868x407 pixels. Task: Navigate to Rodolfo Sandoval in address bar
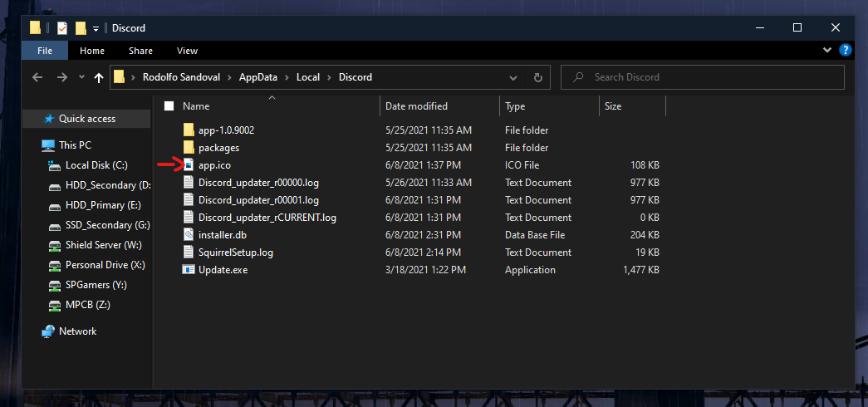(x=182, y=77)
